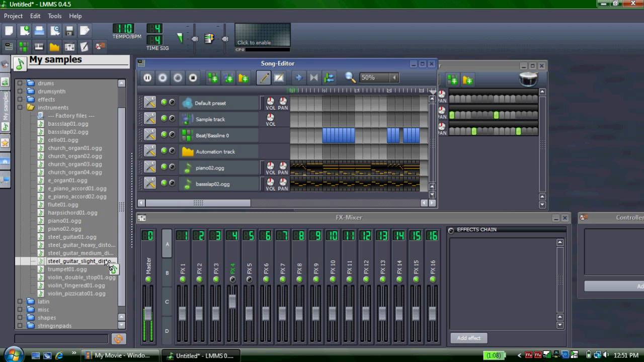Expand the stringsnpads folder

point(20,326)
